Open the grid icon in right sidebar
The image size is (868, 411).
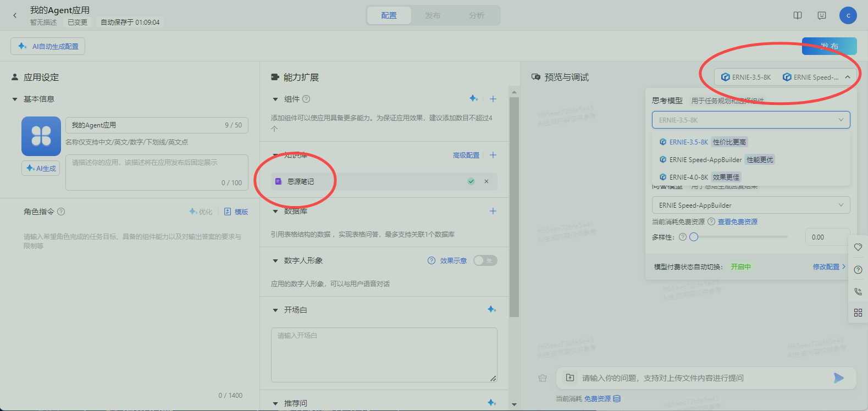858,313
